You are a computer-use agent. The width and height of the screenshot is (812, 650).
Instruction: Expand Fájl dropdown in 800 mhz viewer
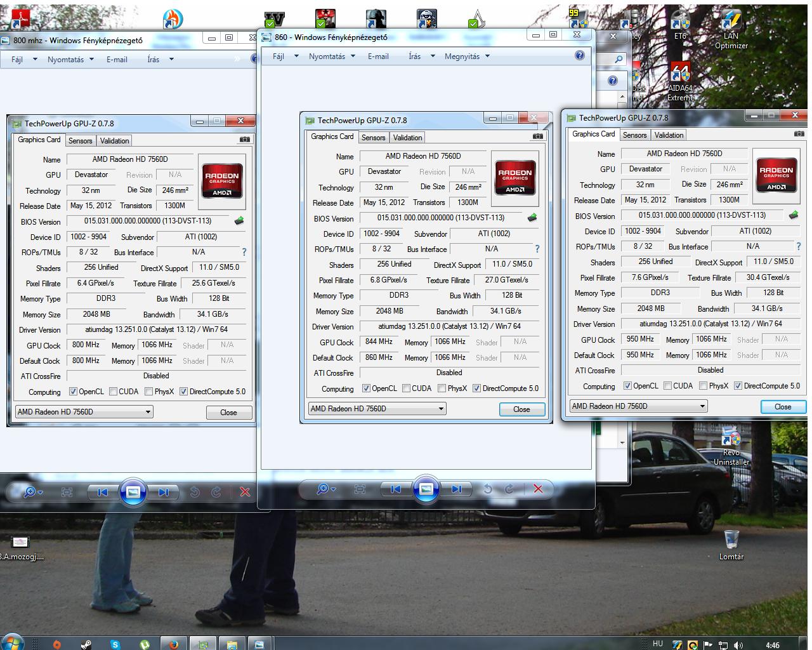pos(34,60)
